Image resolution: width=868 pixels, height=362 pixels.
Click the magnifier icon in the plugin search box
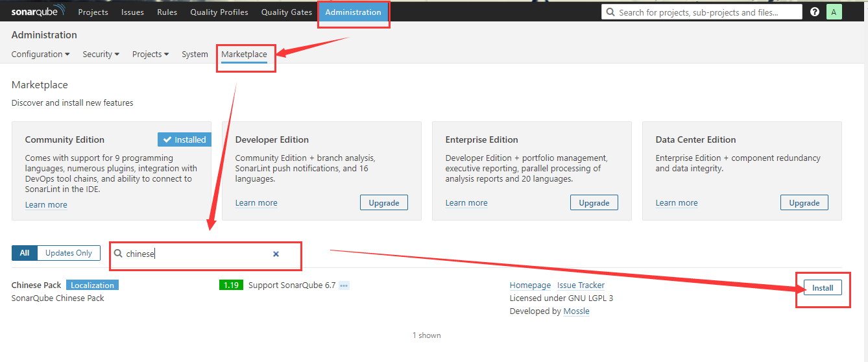click(118, 254)
